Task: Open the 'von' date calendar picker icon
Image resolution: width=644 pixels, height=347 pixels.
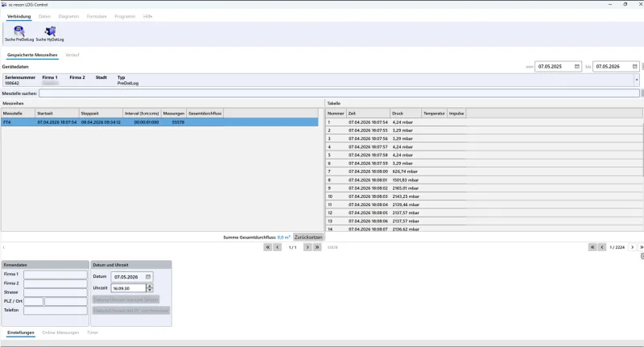Action: click(x=576, y=67)
